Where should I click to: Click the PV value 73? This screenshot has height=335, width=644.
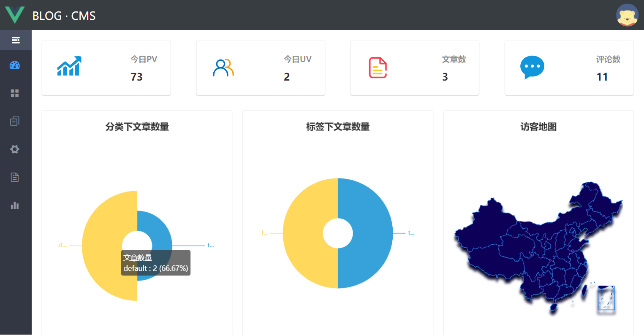pyautogui.click(x=136, y=77)
